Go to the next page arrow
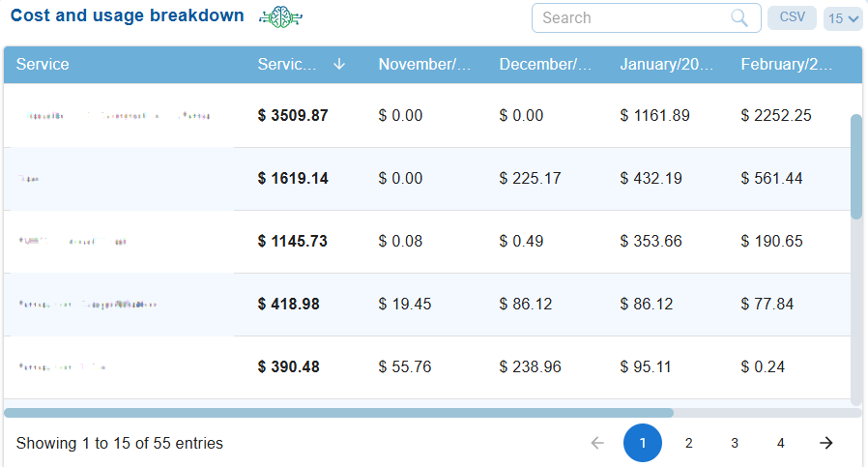 click(x=826, y=443)
